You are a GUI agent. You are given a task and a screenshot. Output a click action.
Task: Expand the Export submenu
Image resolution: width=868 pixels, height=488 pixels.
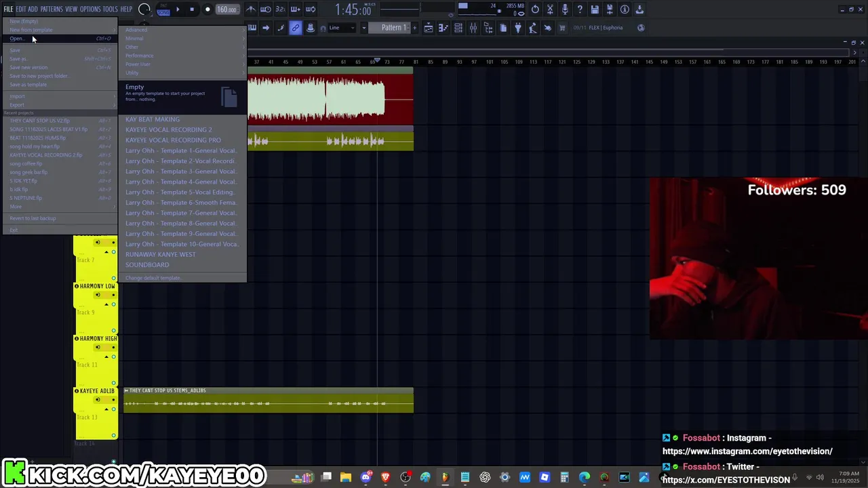(60, 105)
